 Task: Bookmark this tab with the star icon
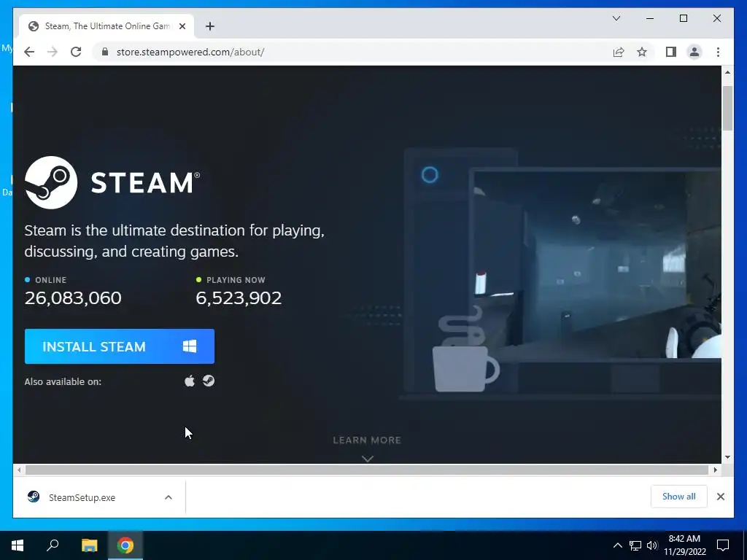point(642,52)
